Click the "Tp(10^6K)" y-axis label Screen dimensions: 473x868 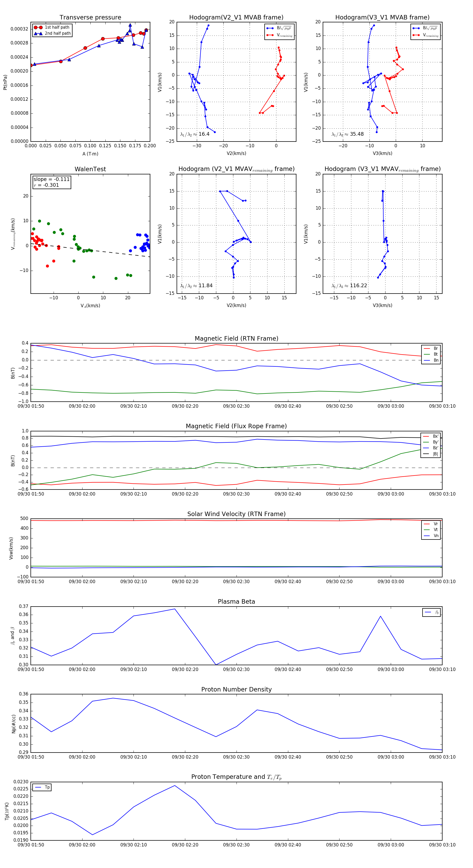[7, 811]
